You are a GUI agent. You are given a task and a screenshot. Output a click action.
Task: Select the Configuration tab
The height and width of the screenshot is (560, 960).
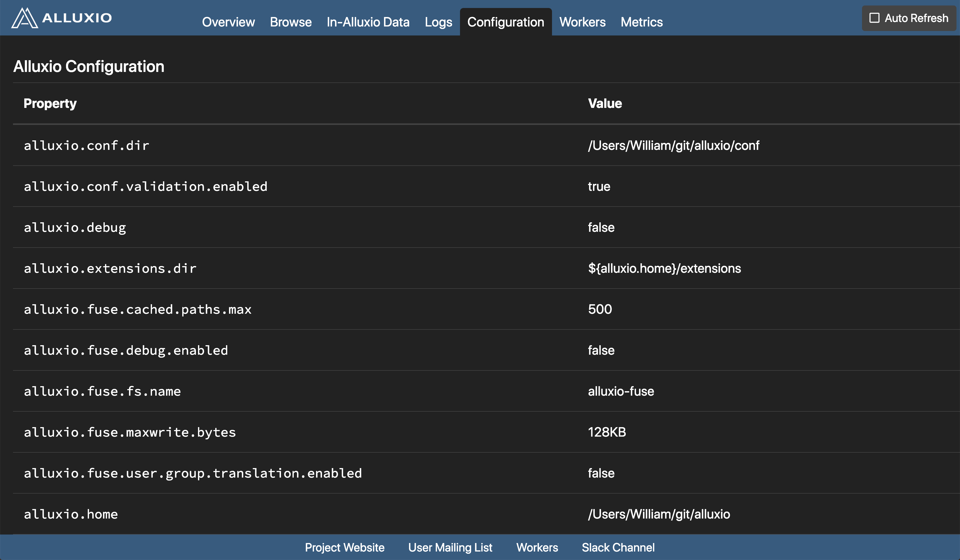[x=505, y=22]
